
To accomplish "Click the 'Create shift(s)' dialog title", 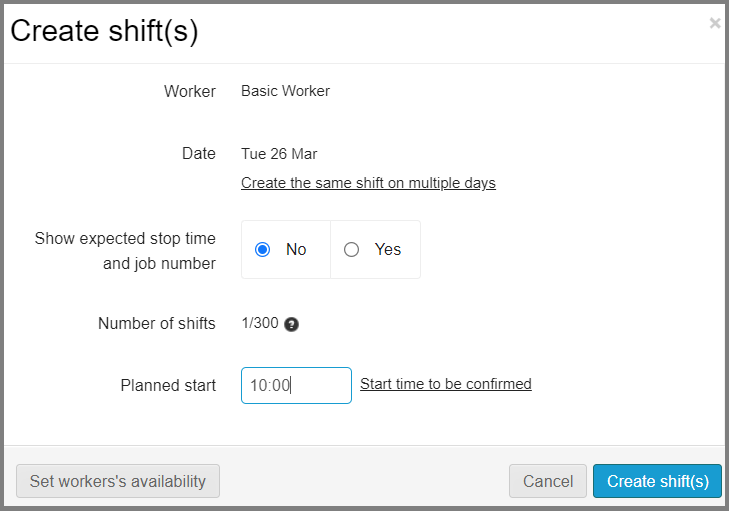I will coord(104,31).
